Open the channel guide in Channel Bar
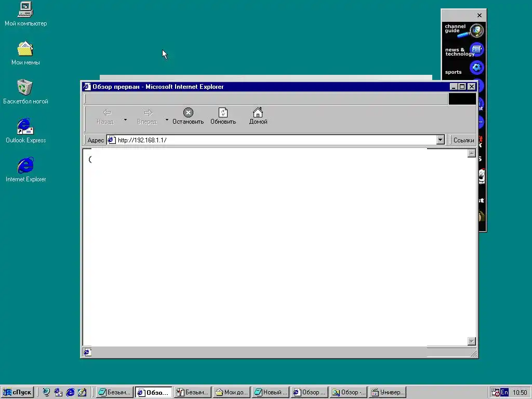The width and height of the screenshot is (532, 399). pyautogui.click(x=464, y=31)
